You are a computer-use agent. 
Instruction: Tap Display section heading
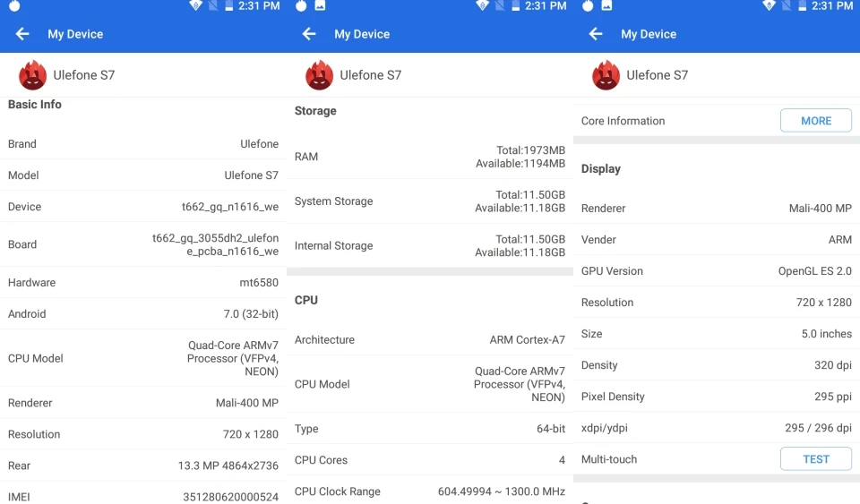[600, 168]
